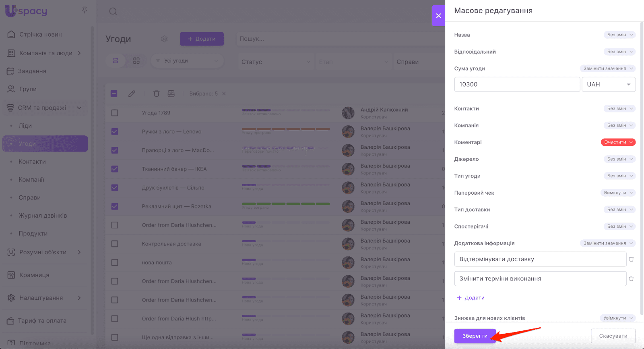Open 'Ліди' in the CRM sidebar
Screen dimensions: 644x349
pyautogui.click(x=25, y=126)
